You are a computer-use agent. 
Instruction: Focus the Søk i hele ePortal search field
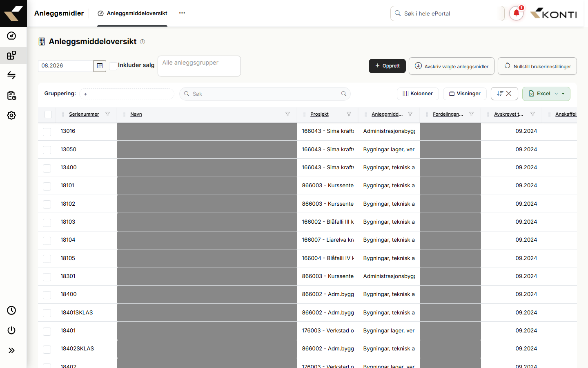448,13
